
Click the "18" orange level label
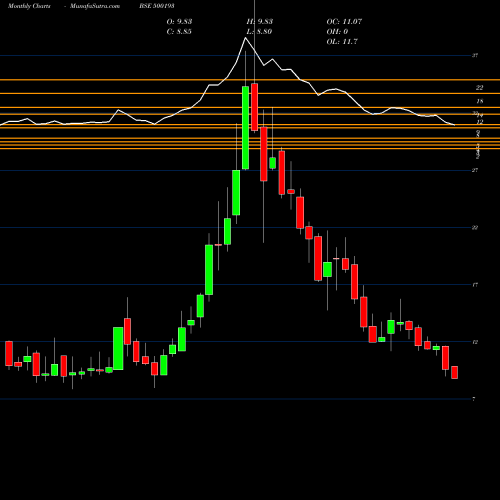pyautogui.click(x=479, y=101)
